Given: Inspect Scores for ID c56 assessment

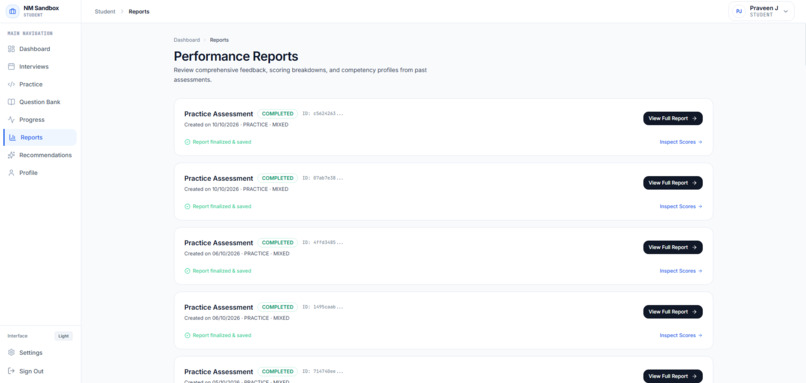Looking at the screenshot, I should tap(681, 142).
